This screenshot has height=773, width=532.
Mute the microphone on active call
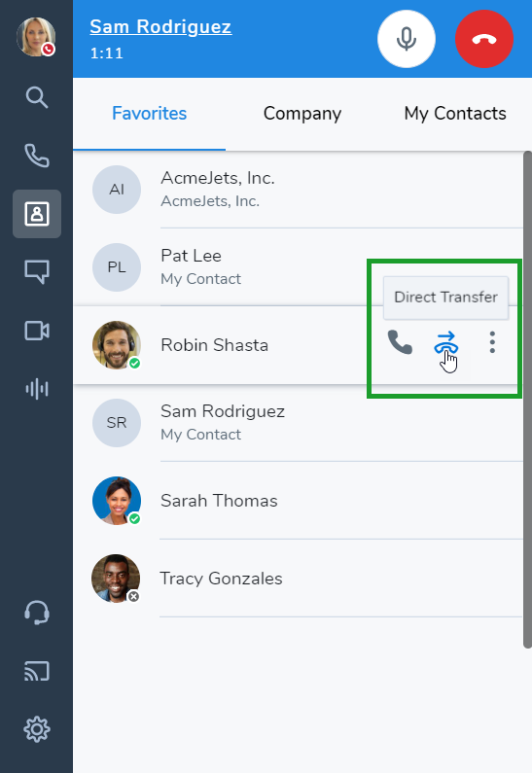coord(407,39)
